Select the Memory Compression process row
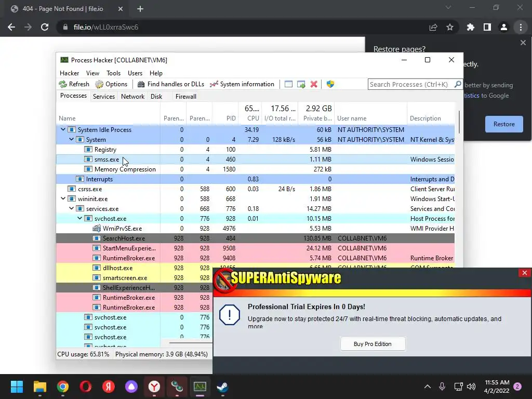532x399 pixels. (255, 169)
